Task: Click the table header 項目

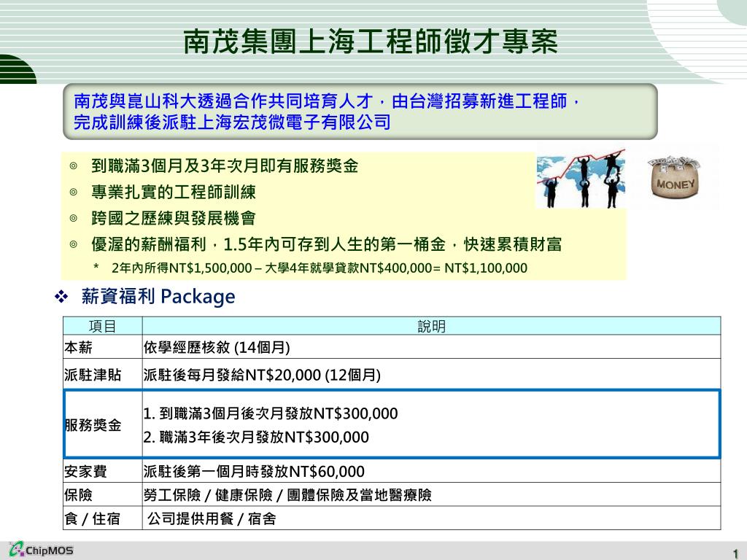Action: pyautogui.click(x=102, y=326)
